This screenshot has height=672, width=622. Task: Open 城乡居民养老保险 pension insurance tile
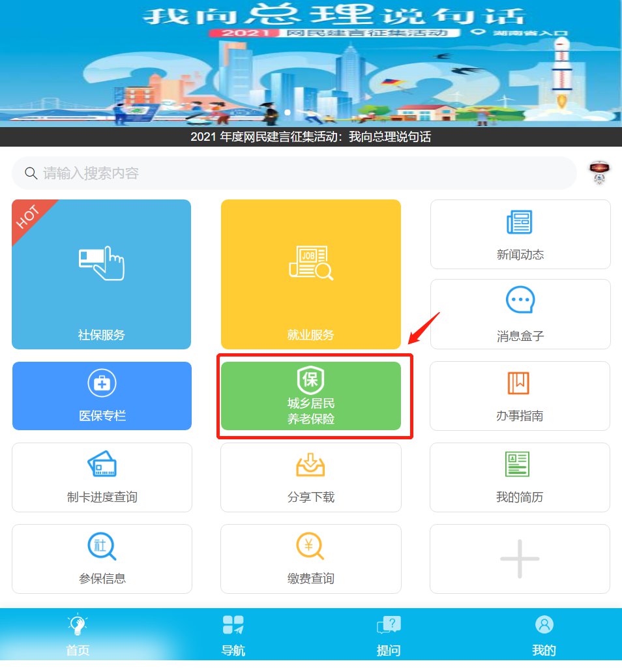pyautogui.click(x=311, y=396)
